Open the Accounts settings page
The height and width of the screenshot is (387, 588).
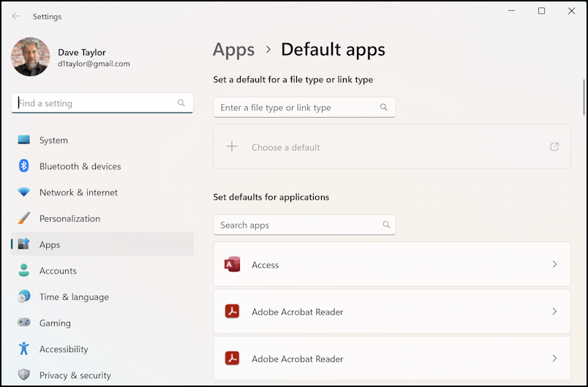(x=102, y=271)
